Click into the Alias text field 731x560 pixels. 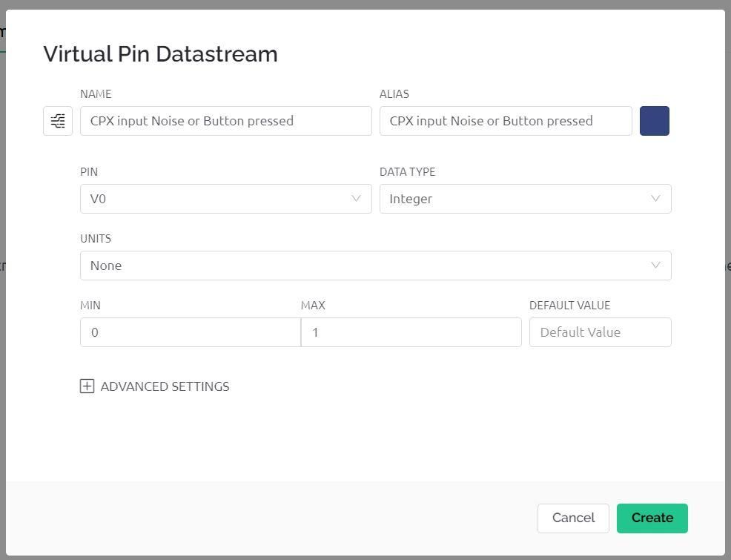point(505,121)
